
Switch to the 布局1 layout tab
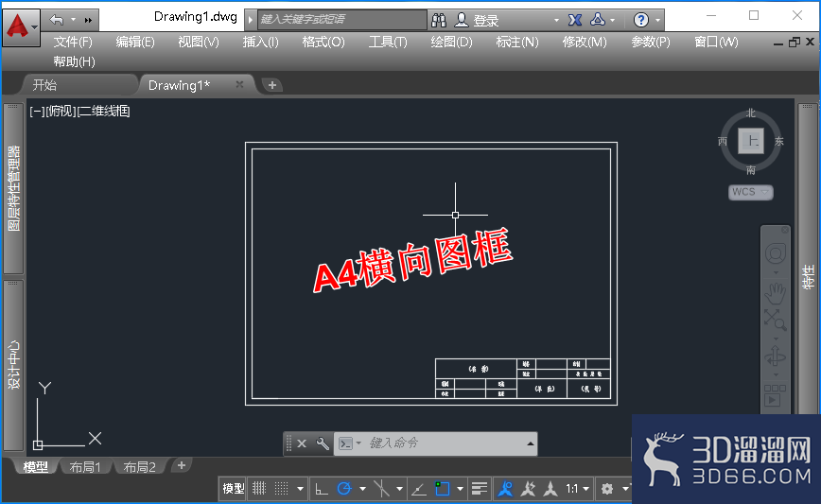(85, 466)
